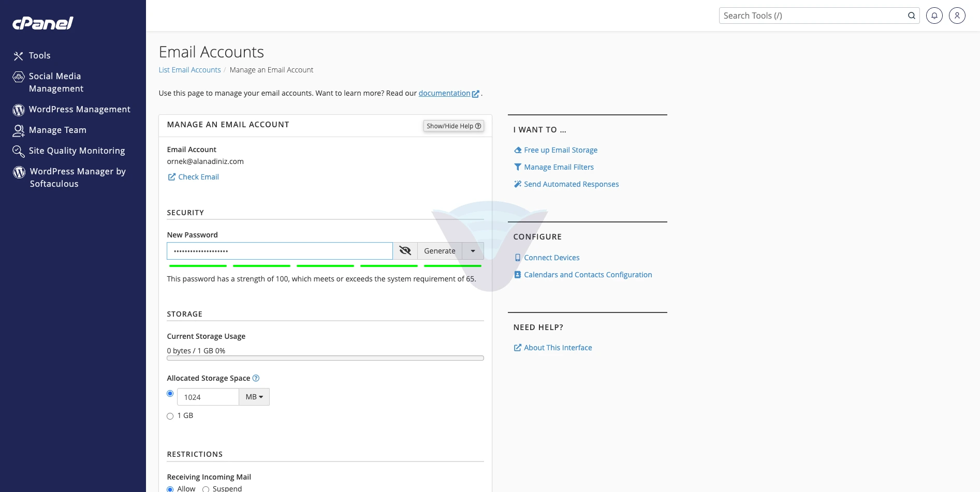Expand the Generate password options arrow
Screen dimensions: 980x492
point(473,251)
